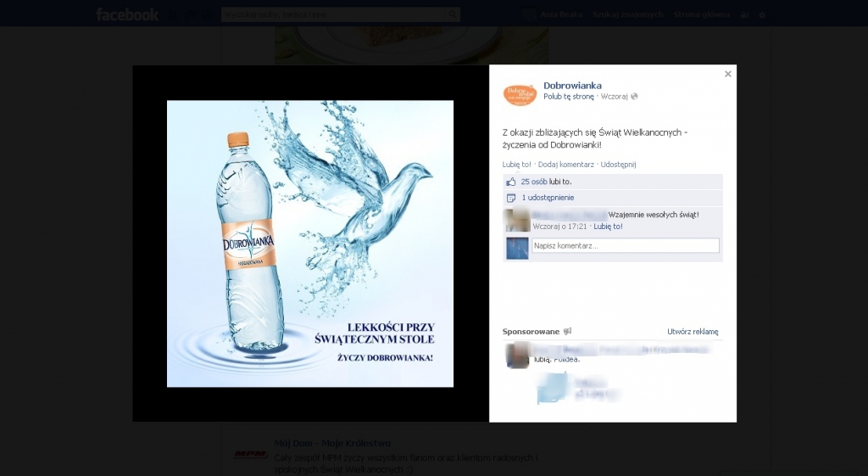This screenshot has width=868, height=476.
Task: Click the search magnifier icon
Action: [453, 14]
